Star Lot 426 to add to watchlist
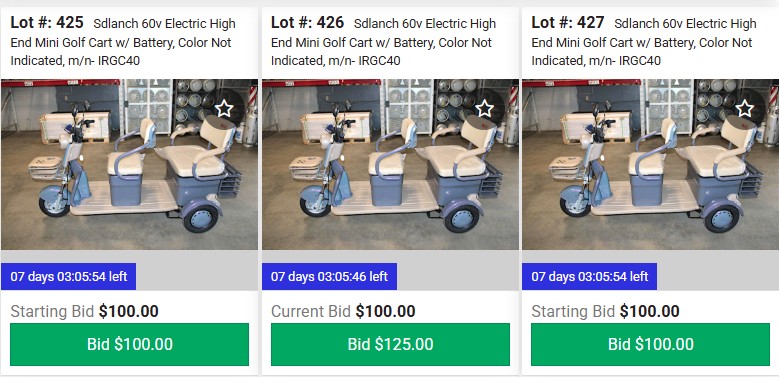 pyautogui.click(x=484, y=108)
